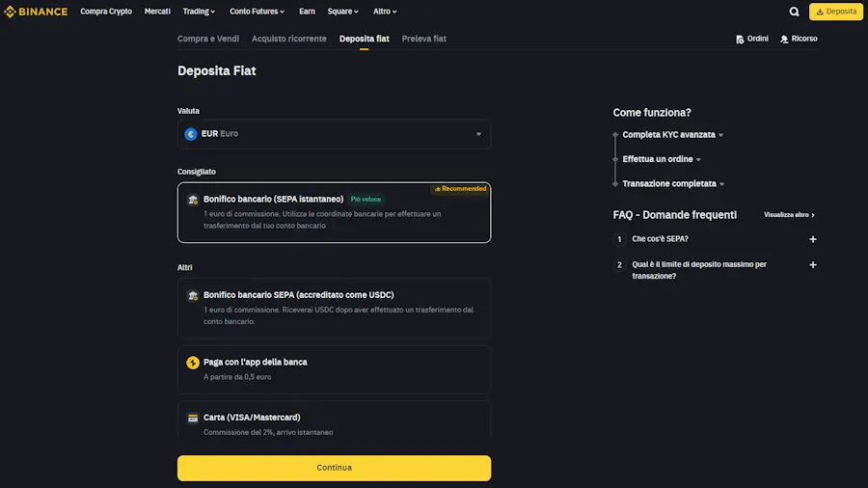The height and width of the screenshot is (488, 868).
Task: Select the Deposita fiat tab
Action: 365,39
